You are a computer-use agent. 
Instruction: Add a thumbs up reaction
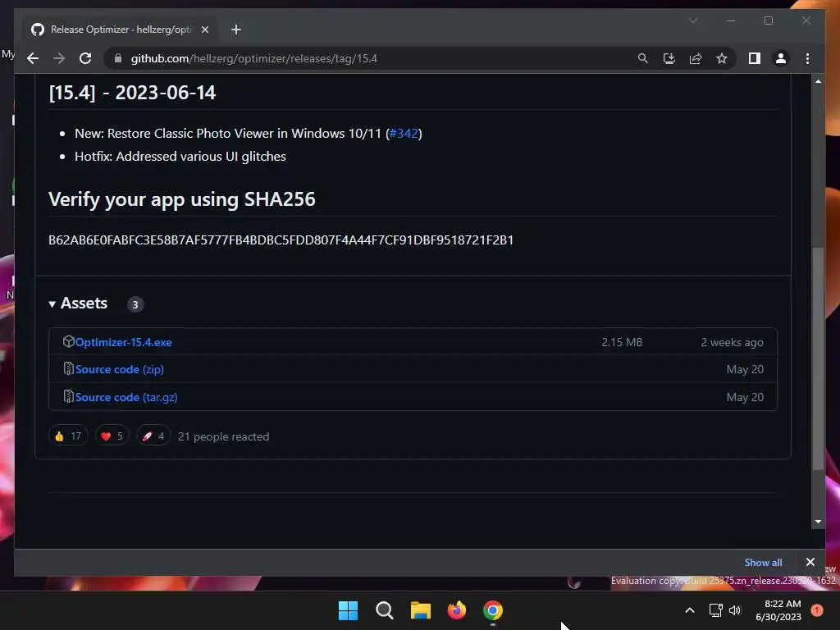click(68, 436)
